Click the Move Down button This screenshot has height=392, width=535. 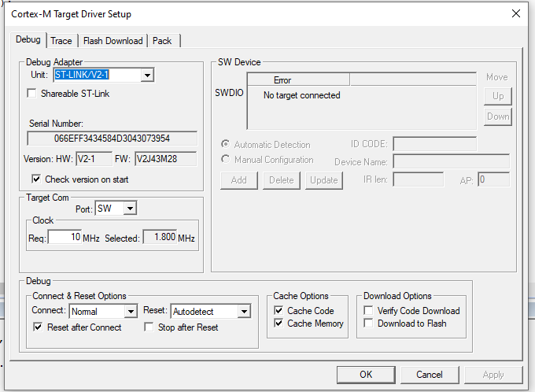click(498, 116)
